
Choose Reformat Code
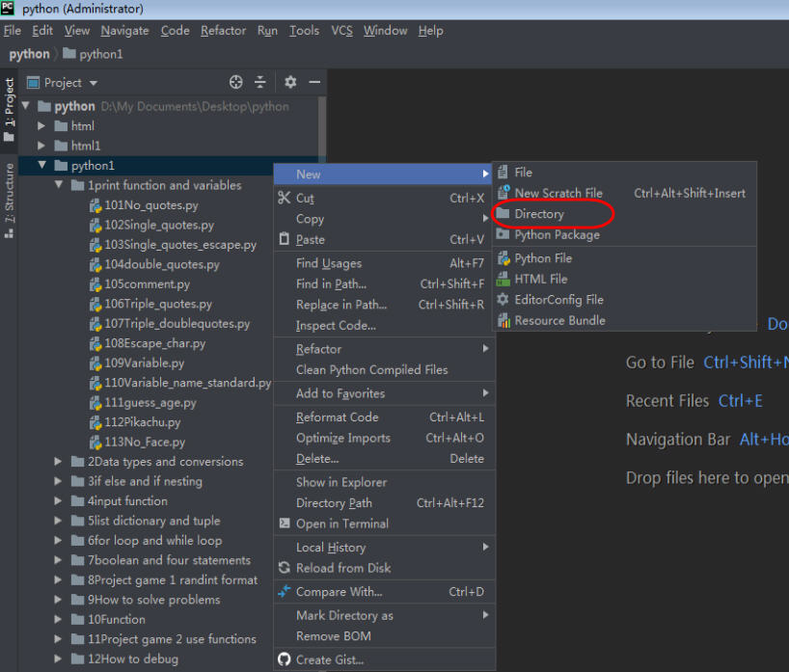[384, 417]
